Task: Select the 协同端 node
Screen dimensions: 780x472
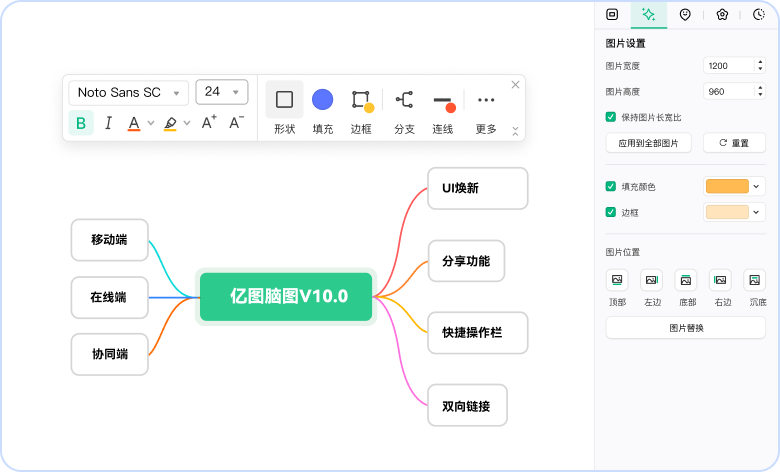Action: pyautogui.click(x=109, y=354)
